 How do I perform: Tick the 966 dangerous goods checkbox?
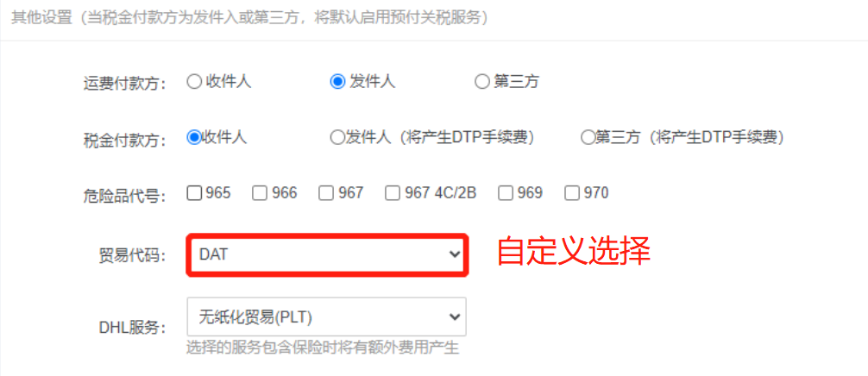tap(261, 193)
